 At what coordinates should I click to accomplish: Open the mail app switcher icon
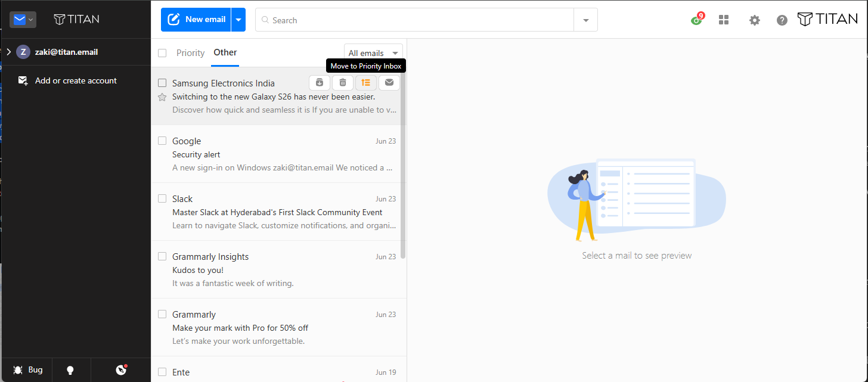click(x=23, y=20)
